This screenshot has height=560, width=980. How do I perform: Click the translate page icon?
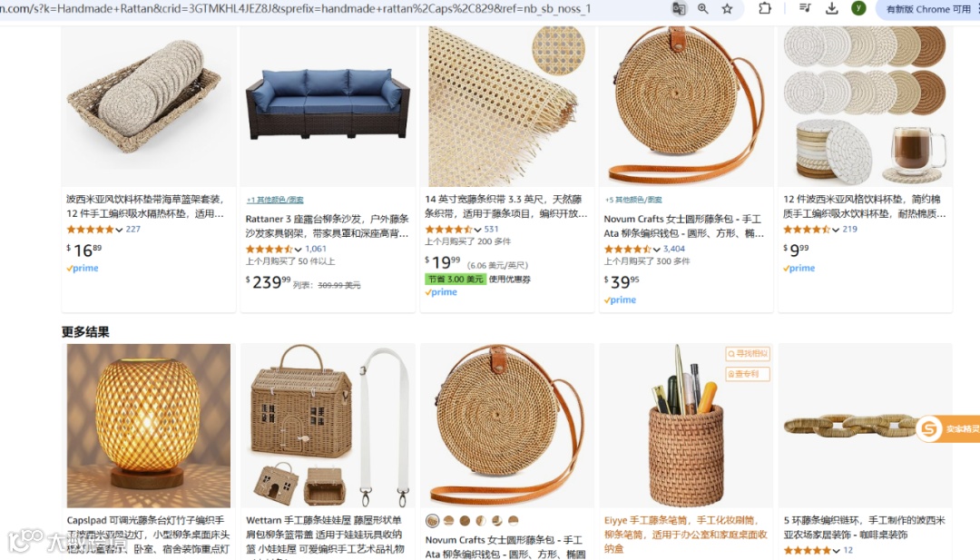[679, 9]
